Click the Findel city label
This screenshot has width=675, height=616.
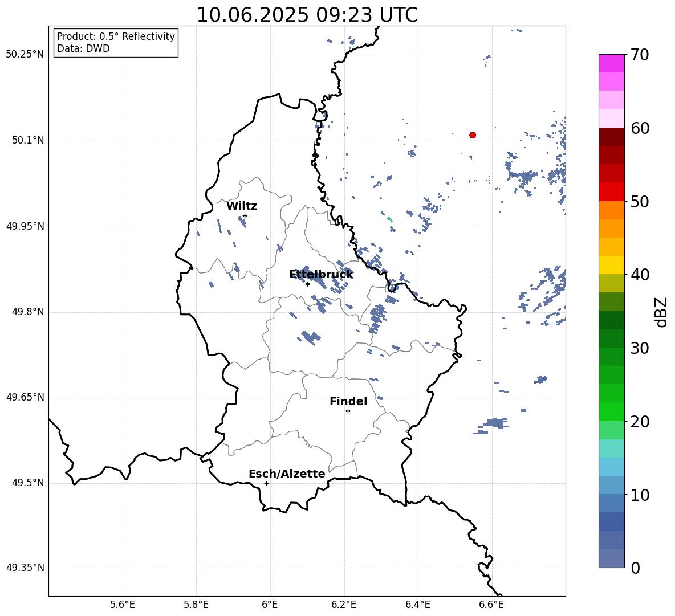[x=348, y=401]
